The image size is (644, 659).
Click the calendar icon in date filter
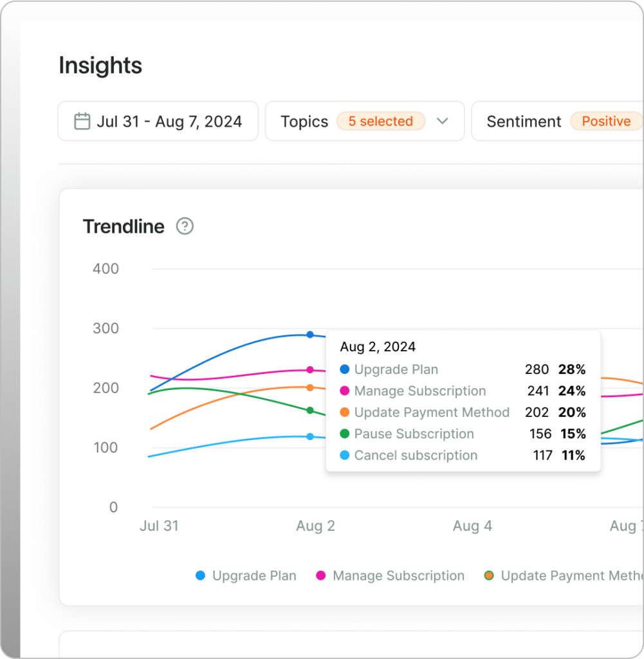(x=82, y=121)
